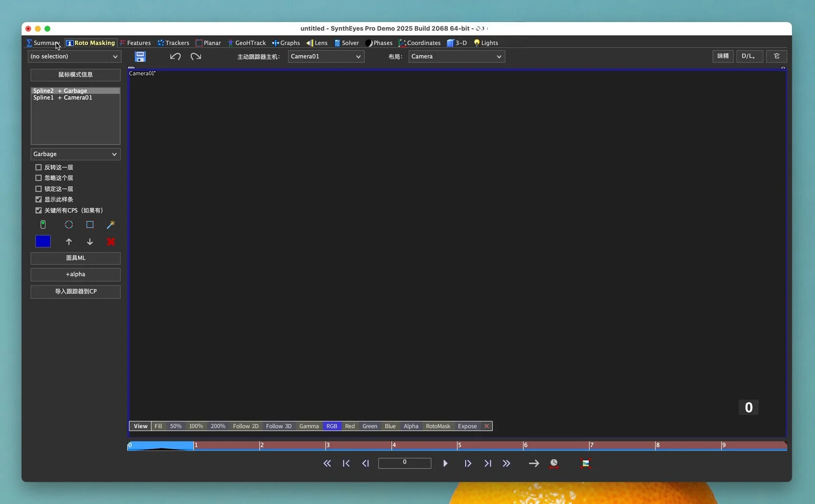This screenshot has height=504, width=815.
Task: Select the circle spline creation tool
Action: tap(69, 224)
